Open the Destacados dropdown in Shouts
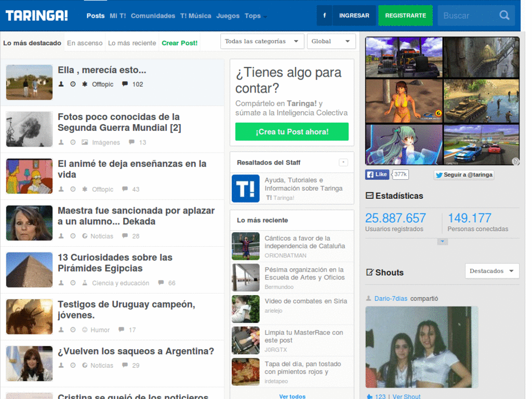 (492, 271)
